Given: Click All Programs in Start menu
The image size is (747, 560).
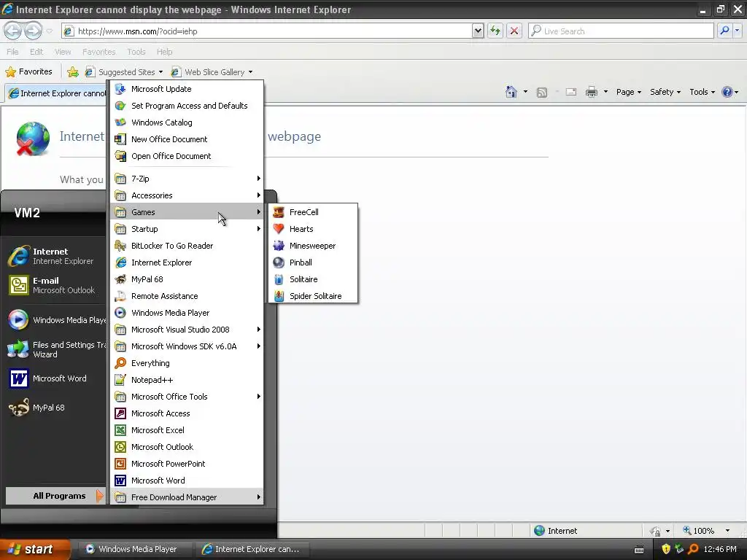Looking at the screenshot, I should tap(54, 496).
